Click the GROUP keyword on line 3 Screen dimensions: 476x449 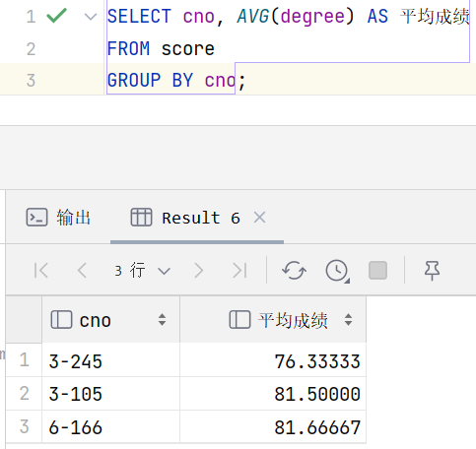point(134,81)
